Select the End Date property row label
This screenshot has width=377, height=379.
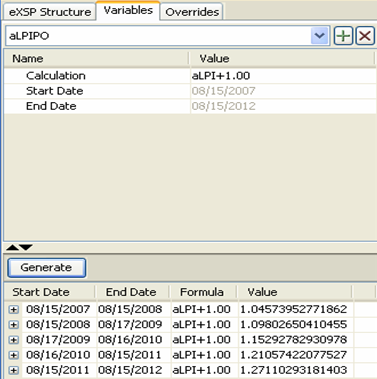51,106
